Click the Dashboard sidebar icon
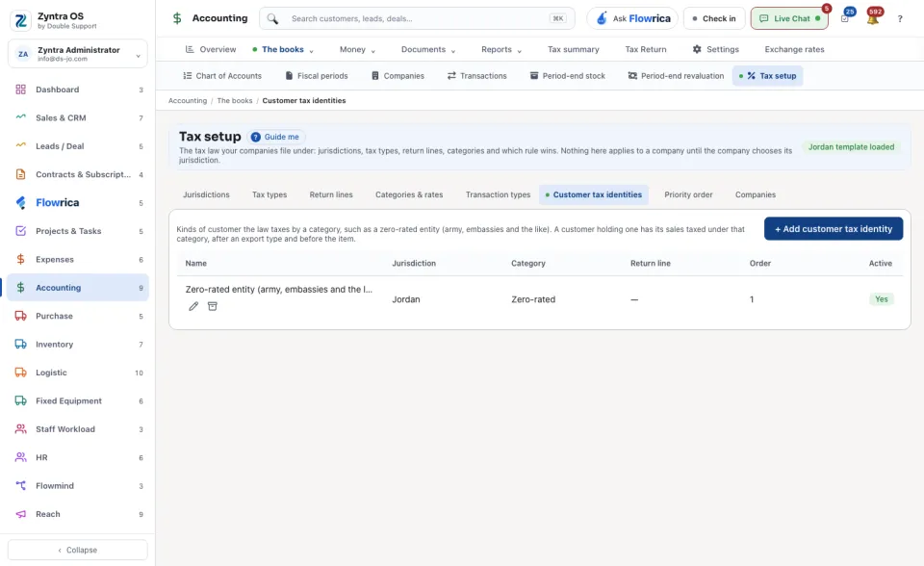Screen dimensions: 924x566 pos(20,90)
